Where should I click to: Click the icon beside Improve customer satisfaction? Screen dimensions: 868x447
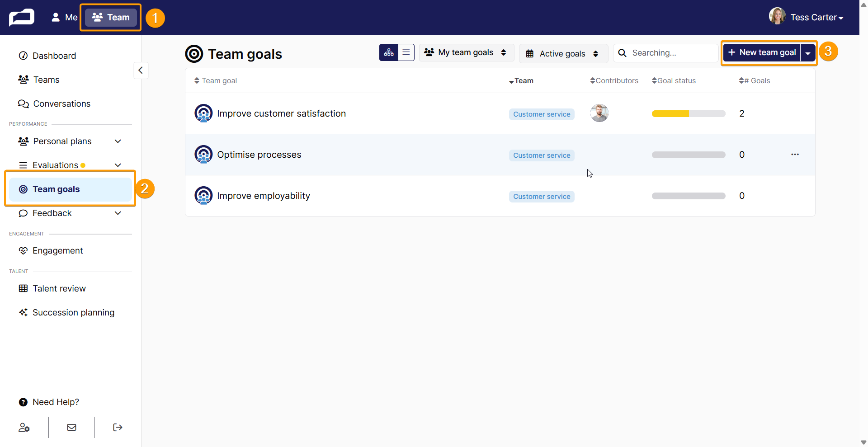(x=203, y=113)
